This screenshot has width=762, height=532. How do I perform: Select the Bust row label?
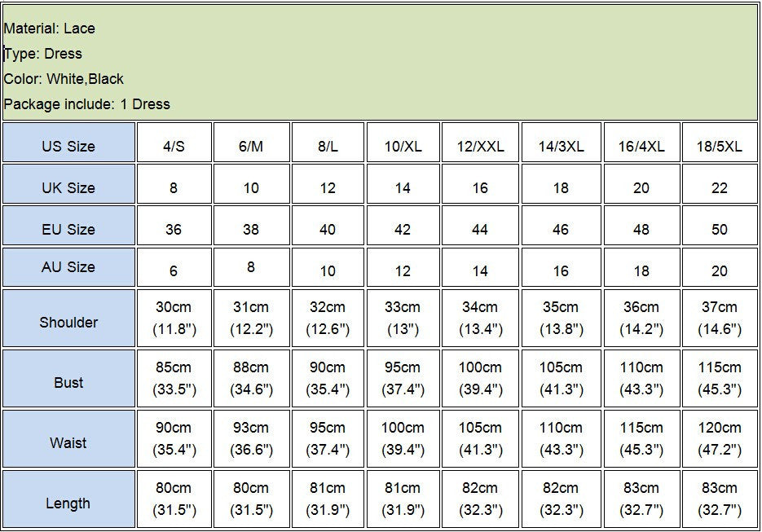(x=68, y=383)
